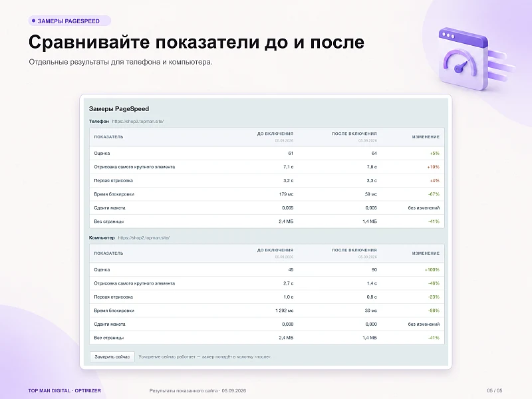Click 'без изменений' in the phone table

[x=424, y=207]
